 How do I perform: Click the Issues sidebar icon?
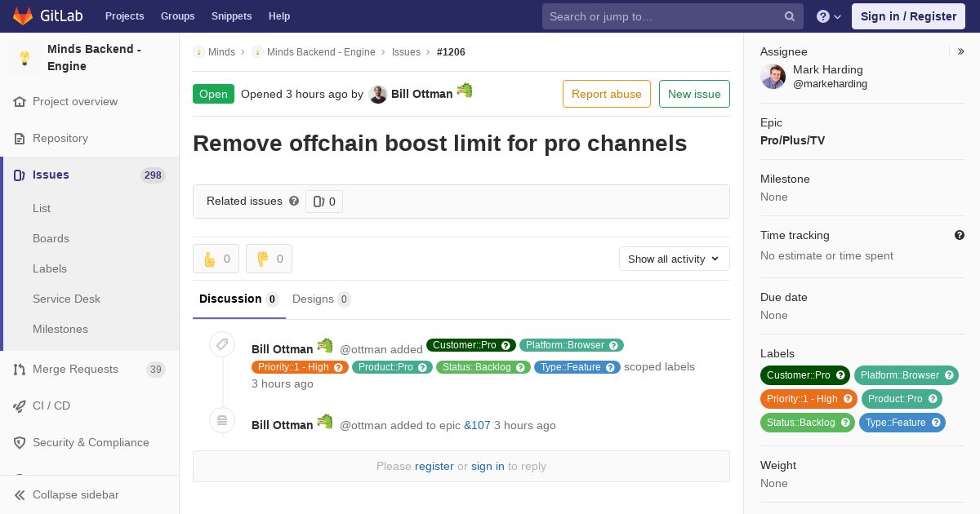click(x=20, y=175)
